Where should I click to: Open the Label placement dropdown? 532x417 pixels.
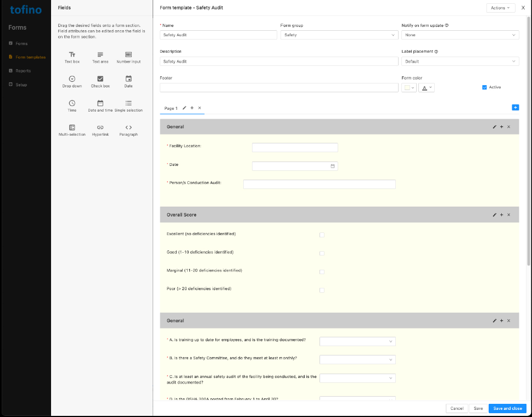tap(460, 62)
